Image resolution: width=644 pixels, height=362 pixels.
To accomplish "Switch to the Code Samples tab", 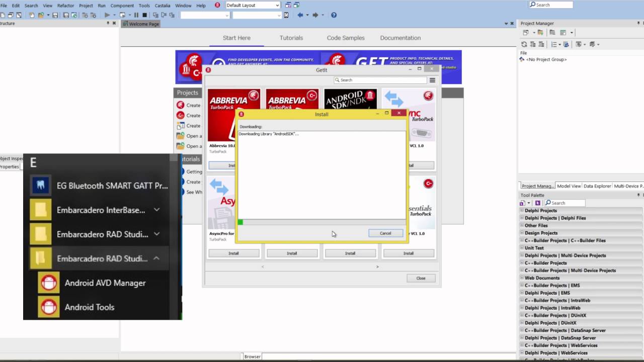I will (346, 38).
